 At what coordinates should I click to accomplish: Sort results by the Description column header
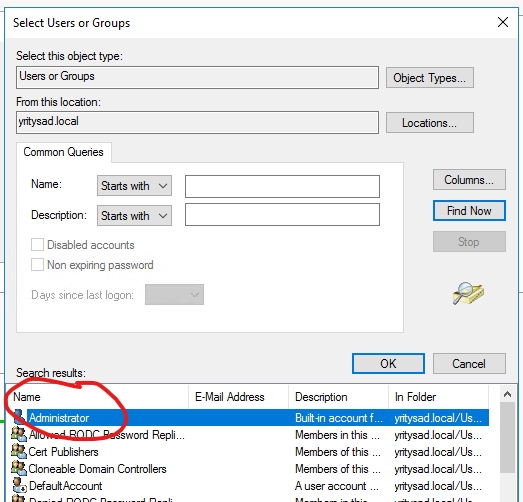pyautogui.click(x=338, y=397)
